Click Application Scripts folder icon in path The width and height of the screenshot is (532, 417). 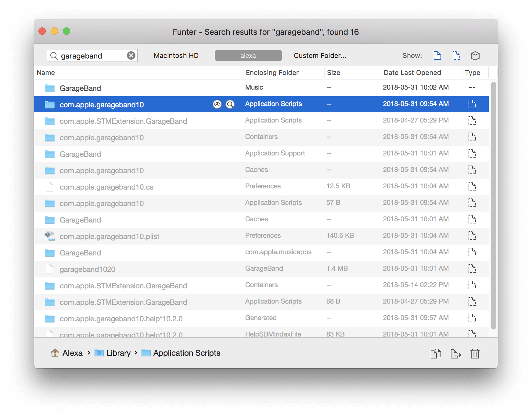[146, 353]
